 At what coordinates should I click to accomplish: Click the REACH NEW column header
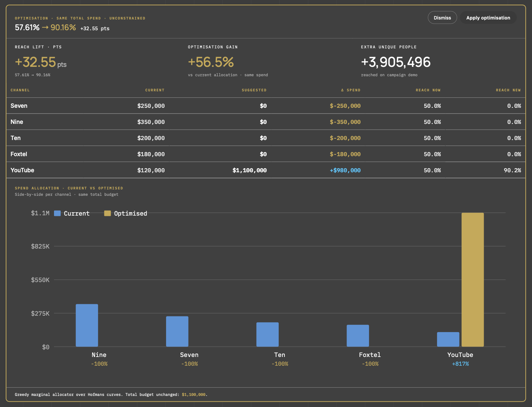click(x=508, y=90)
